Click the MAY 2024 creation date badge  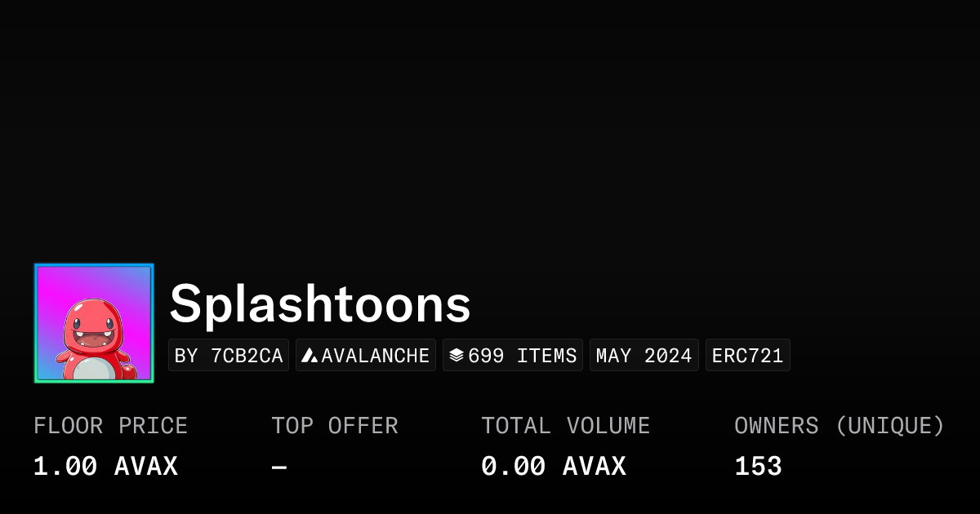tap(644, 356)
